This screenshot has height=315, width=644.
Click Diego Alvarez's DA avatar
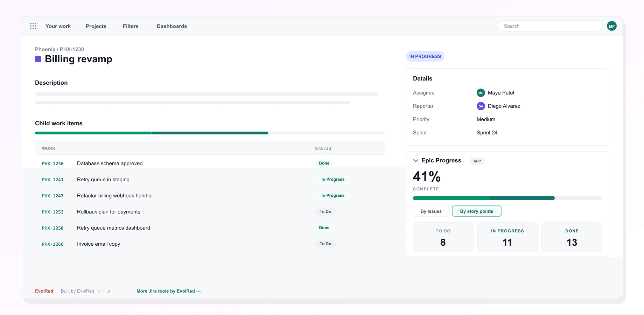pyautogui.click(x=481, y=106)
